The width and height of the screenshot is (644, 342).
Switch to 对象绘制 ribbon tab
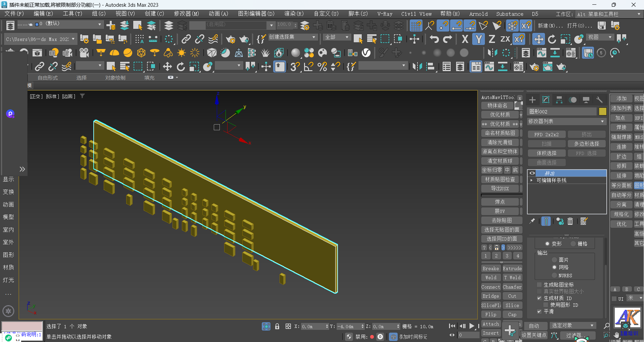[115, 78]
